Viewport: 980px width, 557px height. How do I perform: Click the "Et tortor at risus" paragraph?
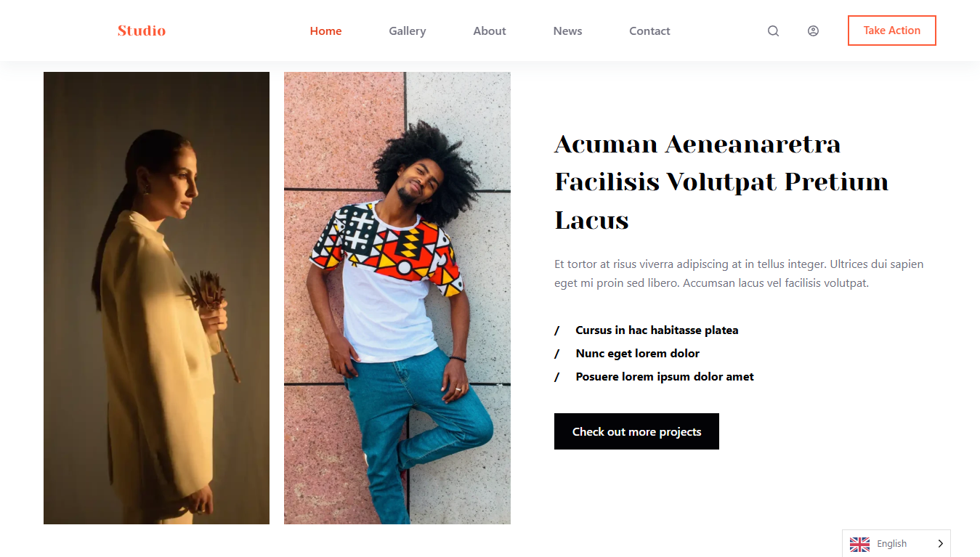[738, 274]
